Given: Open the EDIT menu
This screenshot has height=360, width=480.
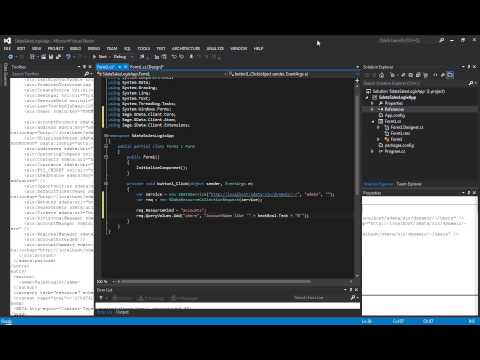Looking at the screenshot, I should coord(21,49).
